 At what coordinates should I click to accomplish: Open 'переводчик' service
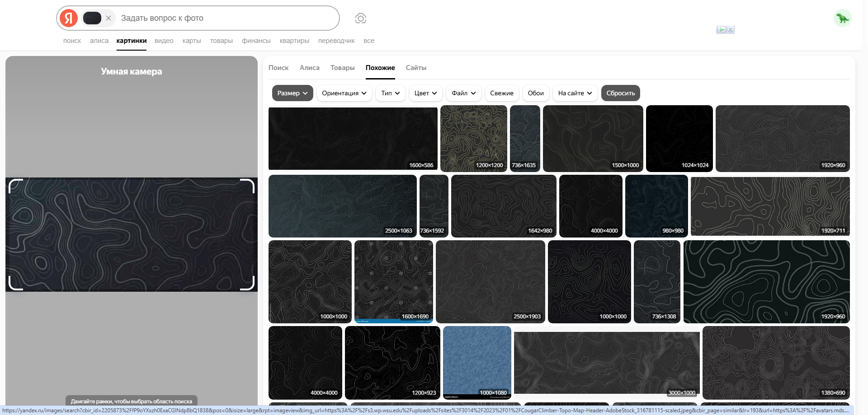(336, 41)
